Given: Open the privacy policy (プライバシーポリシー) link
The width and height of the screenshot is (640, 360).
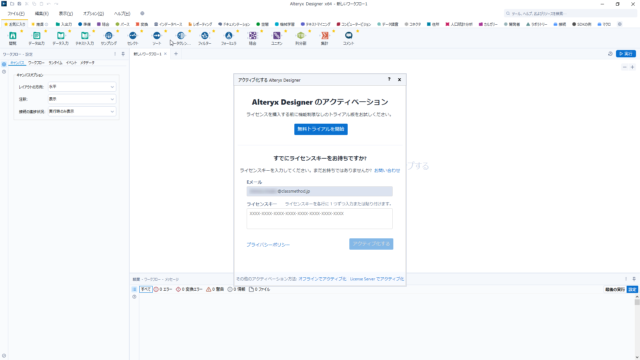Looking at the screenshot, I should tap(268, 245).
